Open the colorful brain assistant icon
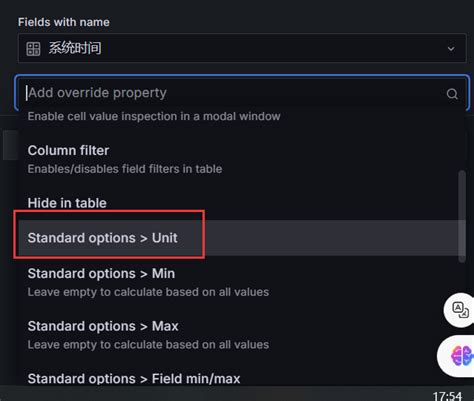The height and width of the screenshot is (401, 474). click(x=461, y=356)
